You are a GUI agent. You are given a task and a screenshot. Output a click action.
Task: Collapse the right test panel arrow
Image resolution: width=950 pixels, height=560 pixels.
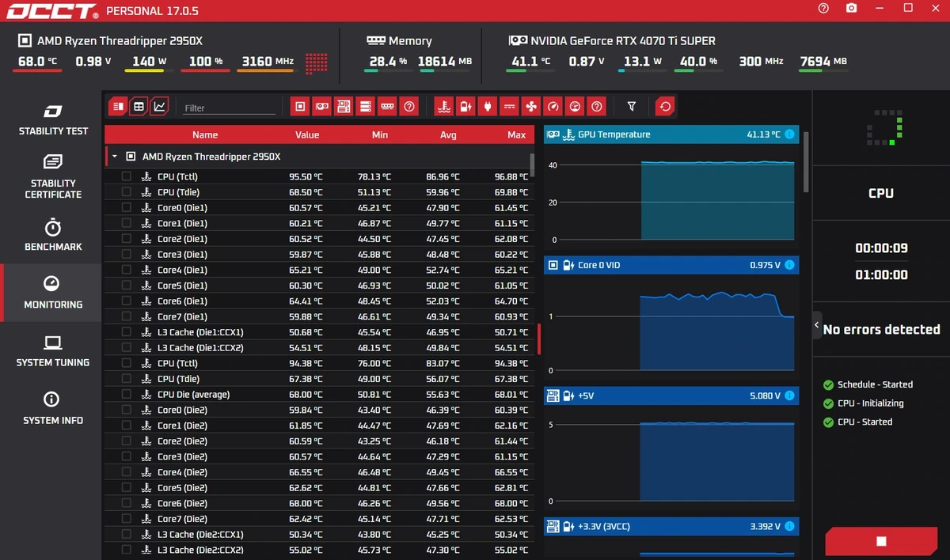point(816,326)
